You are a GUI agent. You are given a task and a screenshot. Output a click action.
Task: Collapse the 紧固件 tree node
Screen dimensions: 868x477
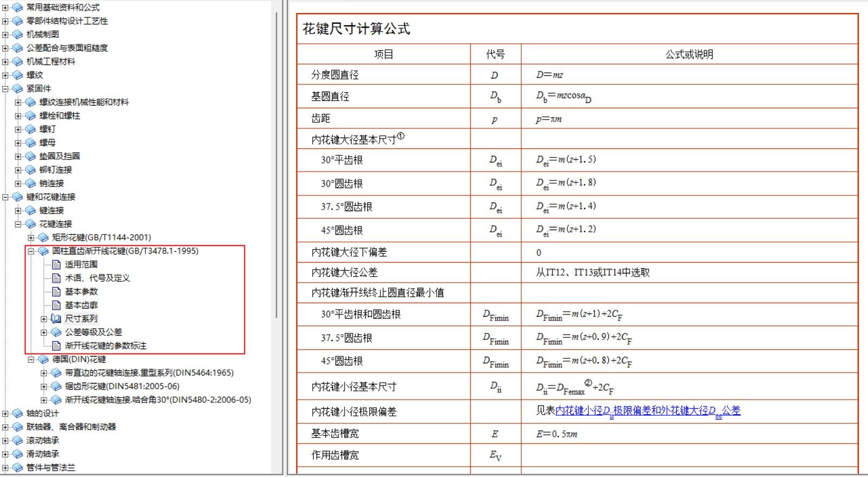(x=5, y=89)
